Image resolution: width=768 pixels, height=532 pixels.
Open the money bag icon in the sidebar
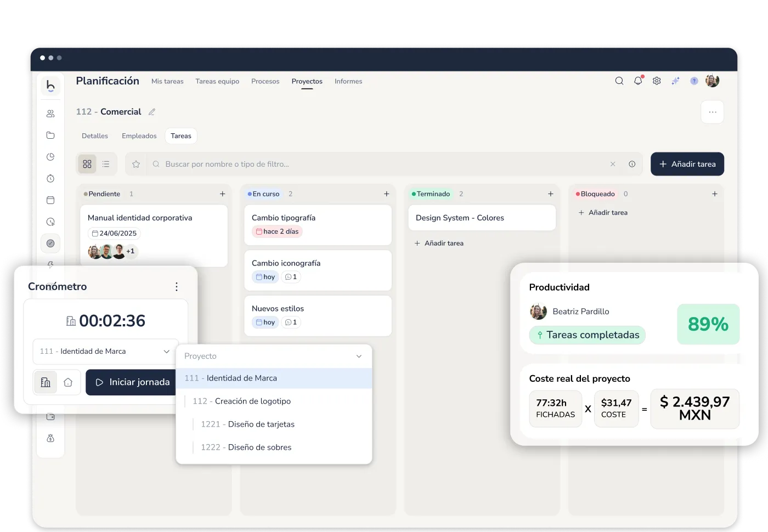50,438
